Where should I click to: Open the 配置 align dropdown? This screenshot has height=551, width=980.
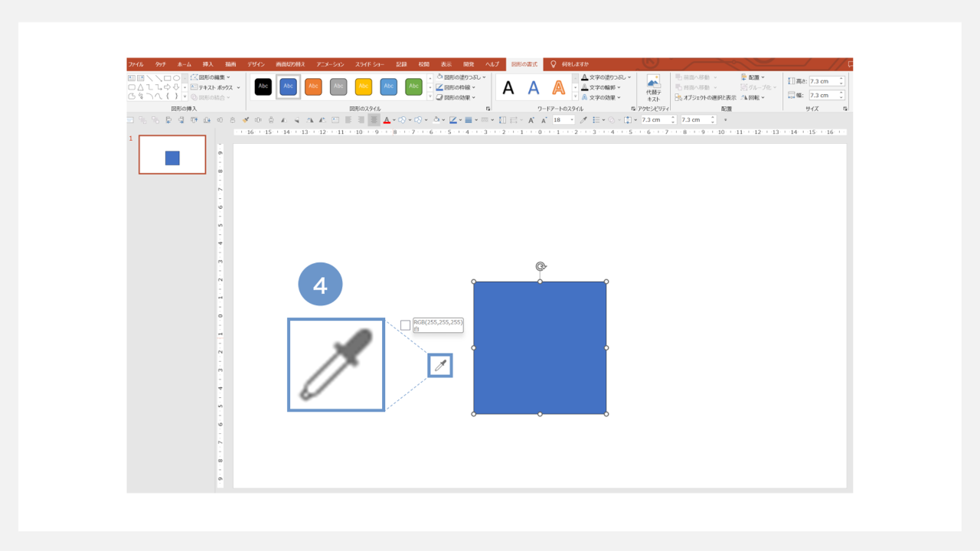[x=753, y=77]
